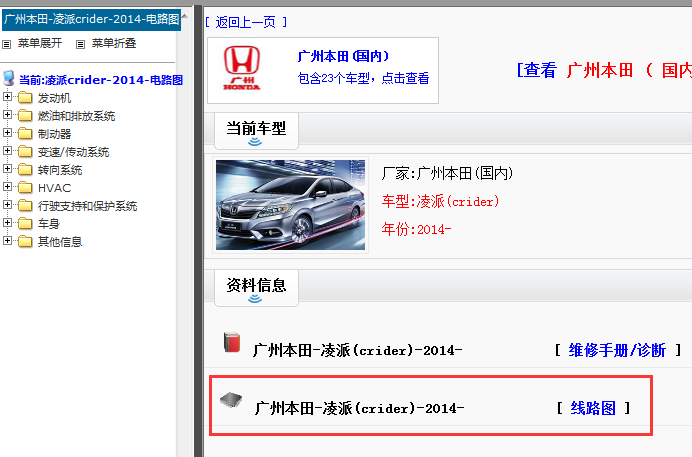Expand the HVAC tree node
The image size is (692, 457).
(x=7, y=187)
